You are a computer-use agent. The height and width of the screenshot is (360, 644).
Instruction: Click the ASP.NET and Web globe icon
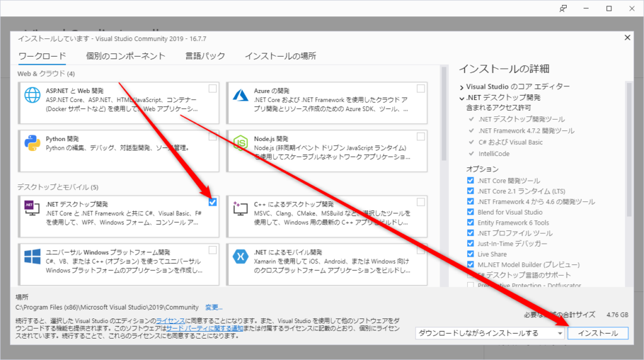click(33, 95)
